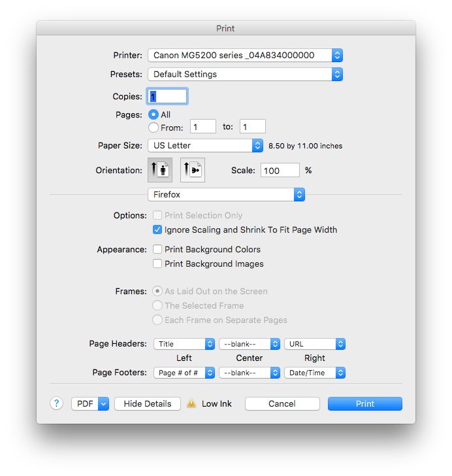Uncheck Ignore Scaling and Shrink To Fit
Viewport: 452px width, 476px height.
157,230
